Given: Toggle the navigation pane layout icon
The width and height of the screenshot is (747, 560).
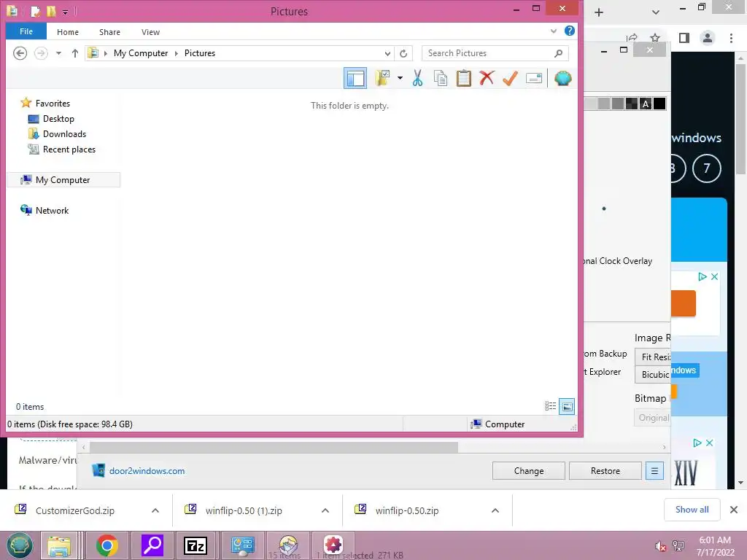Looking at the screenshot, I should [355, 78].
